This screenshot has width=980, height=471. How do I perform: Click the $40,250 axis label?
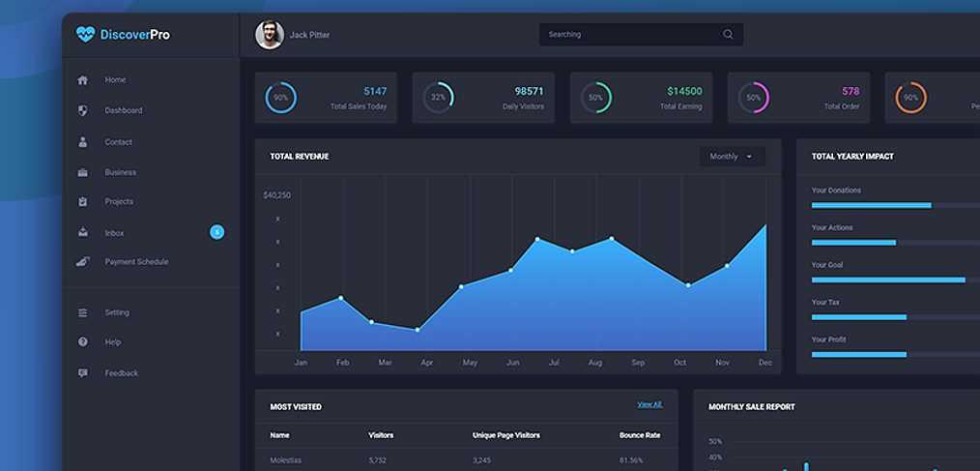click(x=276, y=195)
